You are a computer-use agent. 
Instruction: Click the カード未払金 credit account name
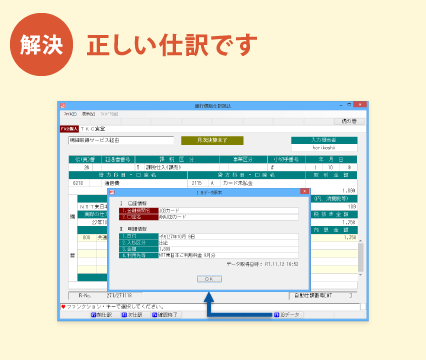pyautogui.click(x=238, y=183)
